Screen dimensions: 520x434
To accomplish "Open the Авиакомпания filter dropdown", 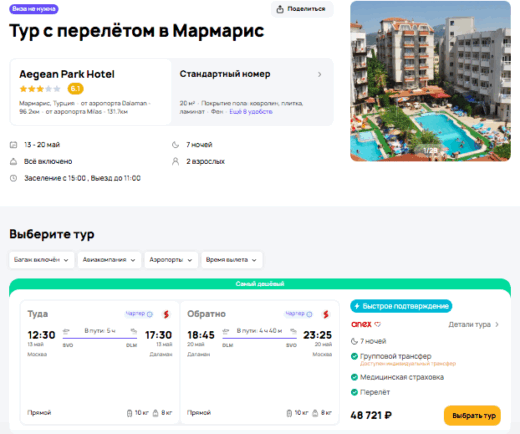I will coord(109,260).
